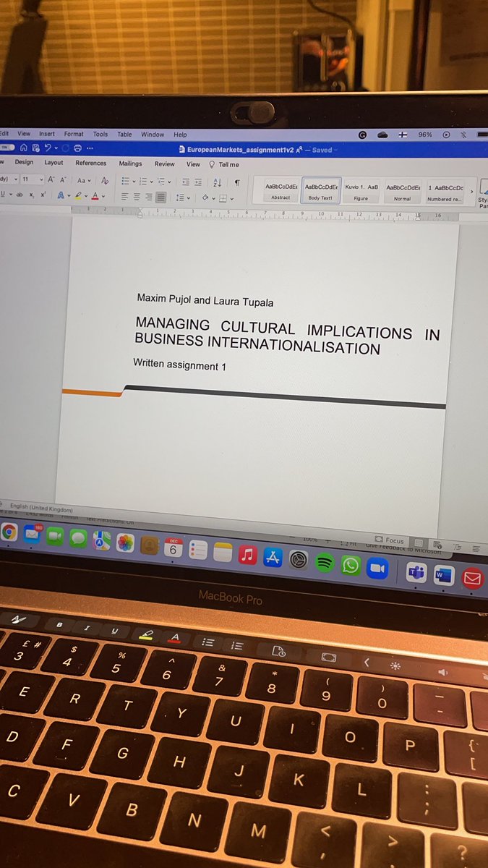
Task: Click the Word icon in the Dock
Action: click(x=443, y=575)
